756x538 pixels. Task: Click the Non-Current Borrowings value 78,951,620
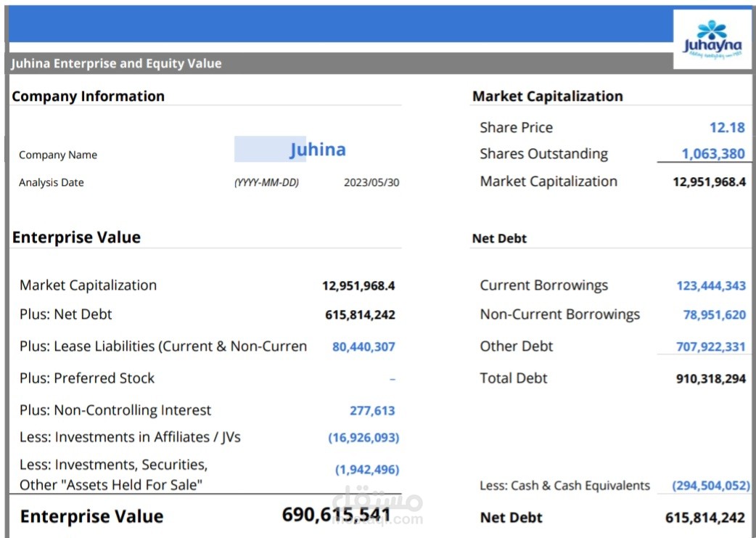pos(714,315)
